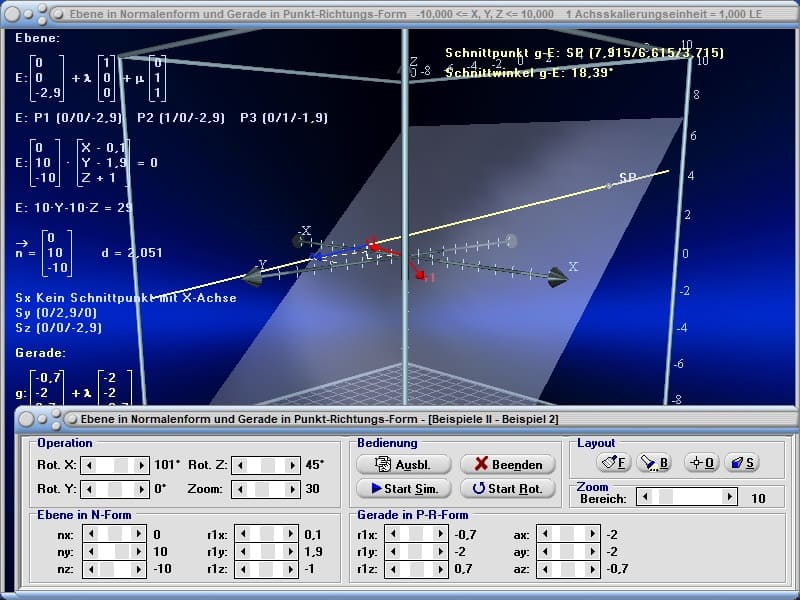Increase Rot. X using its right arrow
This screenshot has width=800, height=600.
[143, 465]
